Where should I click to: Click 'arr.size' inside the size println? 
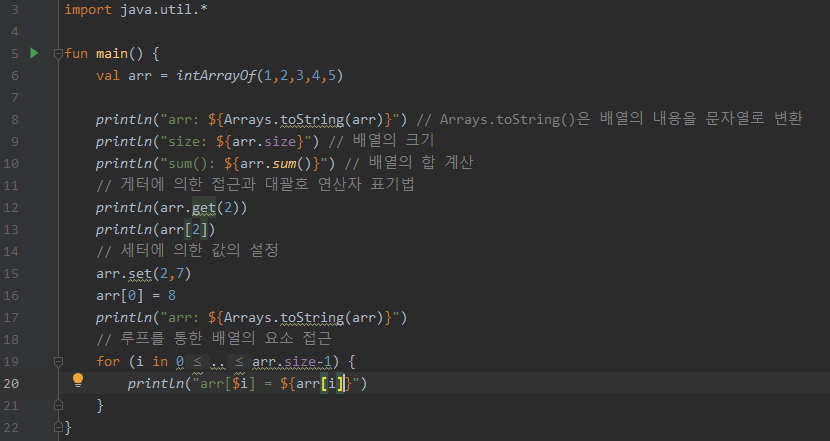(264, 141)
